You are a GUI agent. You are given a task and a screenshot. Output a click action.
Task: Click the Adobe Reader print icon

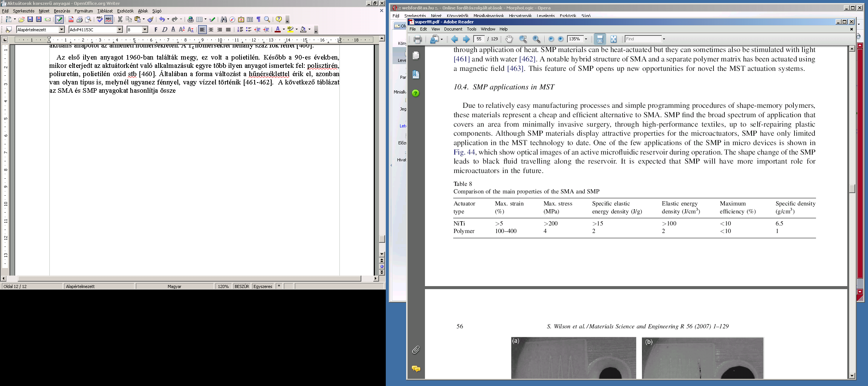417,39
